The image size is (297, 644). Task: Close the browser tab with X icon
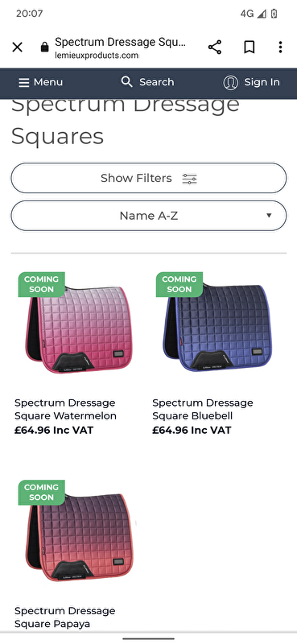[x=17, y=47]
